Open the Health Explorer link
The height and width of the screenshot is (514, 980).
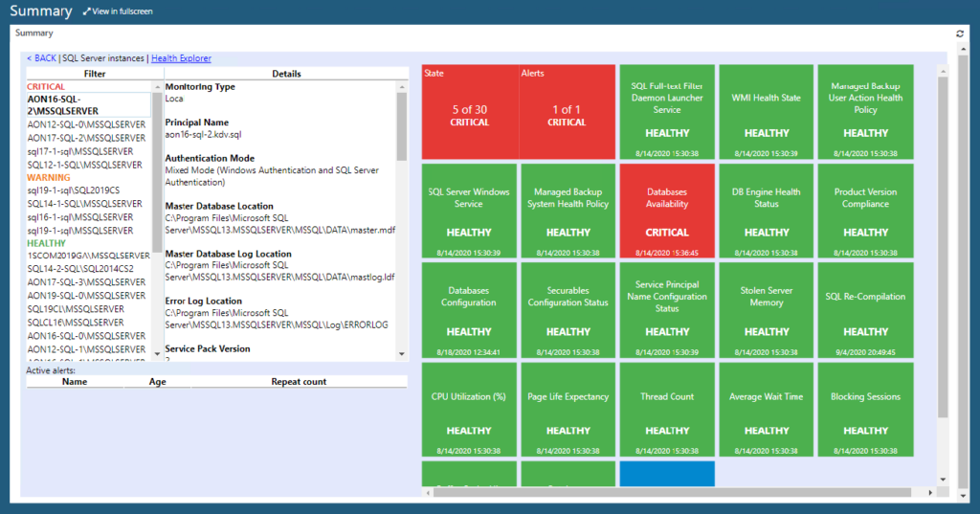pos(181,58)
